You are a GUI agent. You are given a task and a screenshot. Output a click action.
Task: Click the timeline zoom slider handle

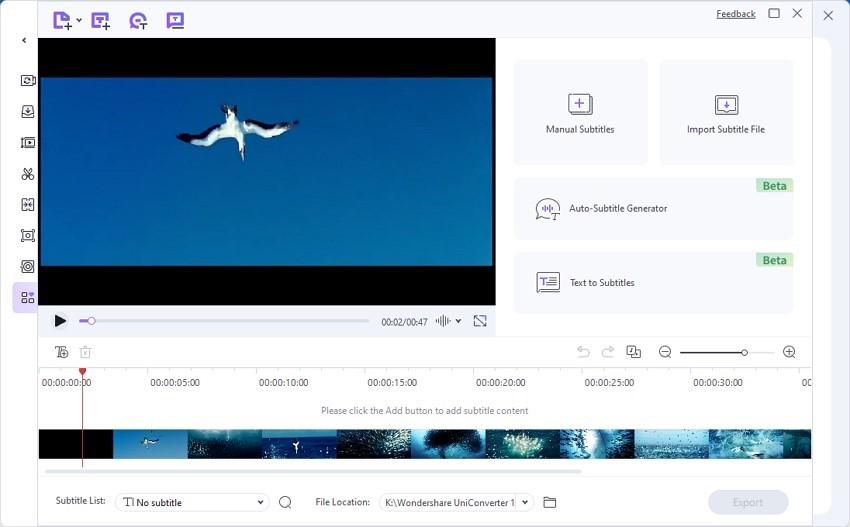click(x=744, y=352)
